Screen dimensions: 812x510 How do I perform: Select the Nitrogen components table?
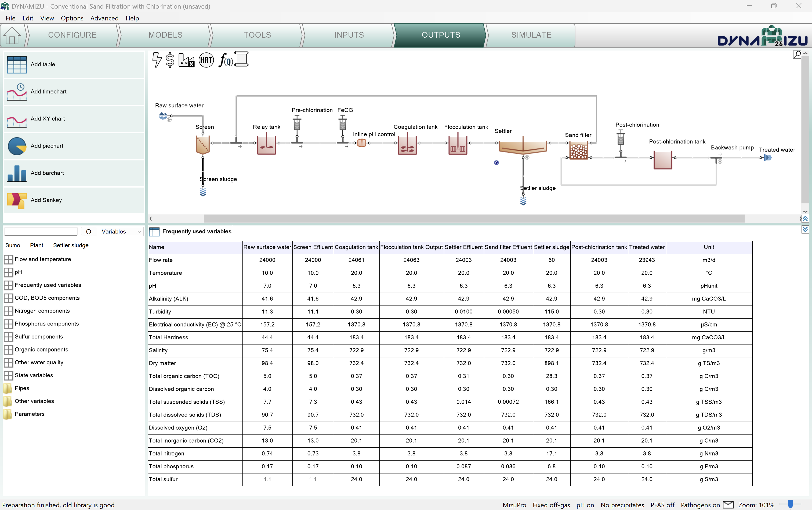(42, 311)
